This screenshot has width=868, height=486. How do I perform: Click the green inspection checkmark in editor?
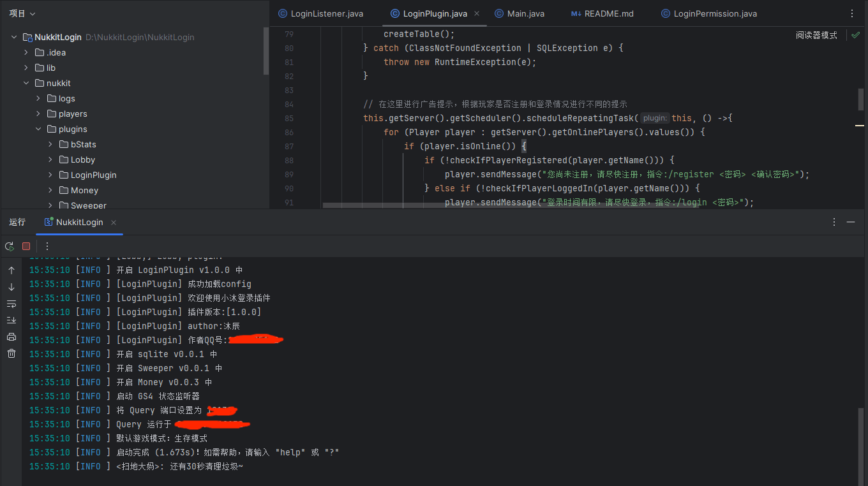pyautogui.click(x=856, y=35)
